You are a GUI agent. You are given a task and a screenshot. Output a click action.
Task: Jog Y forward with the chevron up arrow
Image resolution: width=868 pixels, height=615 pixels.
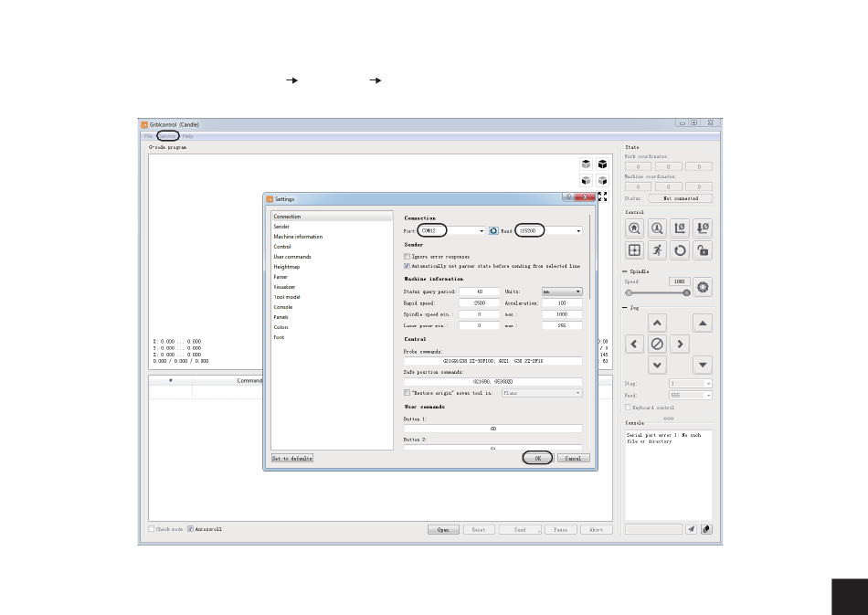pos(657,323)
